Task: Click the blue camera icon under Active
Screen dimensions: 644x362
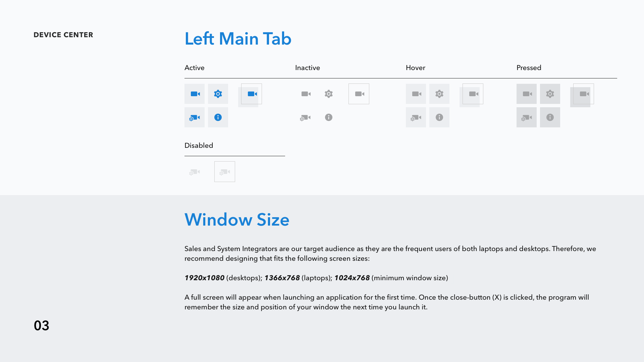Action: (195, 94)
